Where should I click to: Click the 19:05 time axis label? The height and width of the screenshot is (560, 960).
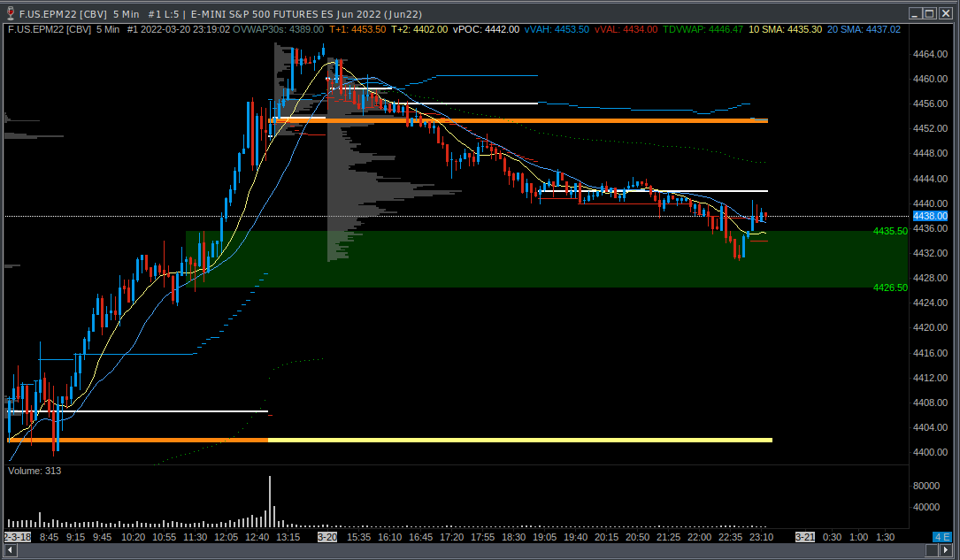coord(544,537)
